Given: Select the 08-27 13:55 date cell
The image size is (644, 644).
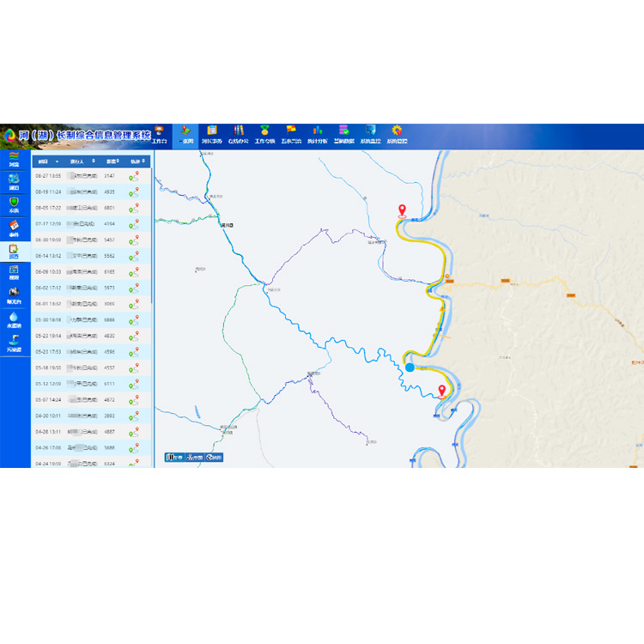Looking at the screenshot, I should [x=48, y=176].
